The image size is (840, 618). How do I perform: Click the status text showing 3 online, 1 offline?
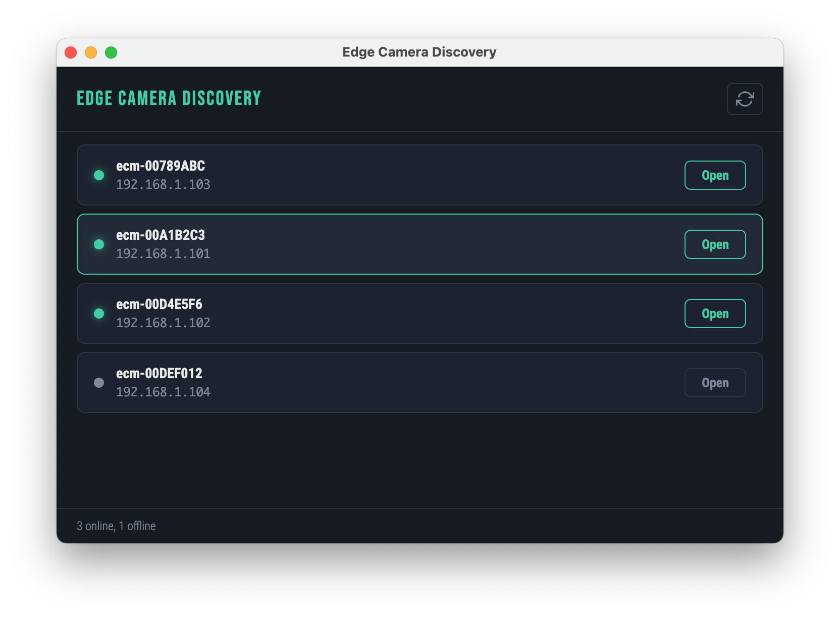tap(116, 526)
